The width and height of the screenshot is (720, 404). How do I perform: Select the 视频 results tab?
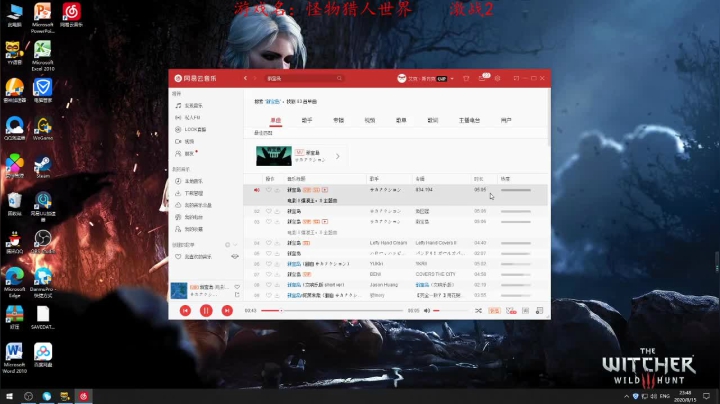point(370,120)
